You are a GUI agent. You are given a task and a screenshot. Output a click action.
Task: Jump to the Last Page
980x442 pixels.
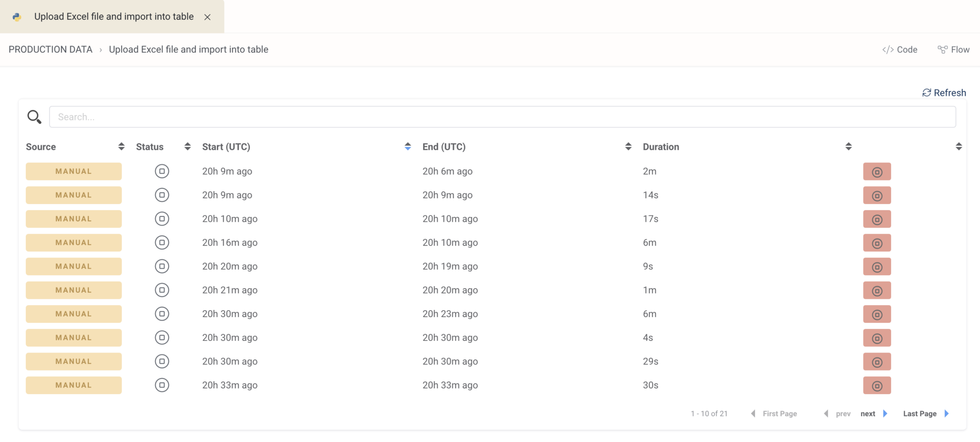point(925,414)
